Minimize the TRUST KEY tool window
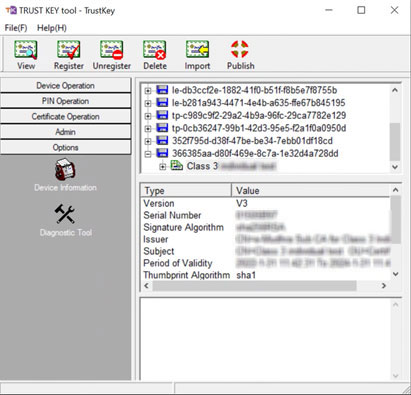The width and height of the screenshot is (411, 395). point(329,10)
